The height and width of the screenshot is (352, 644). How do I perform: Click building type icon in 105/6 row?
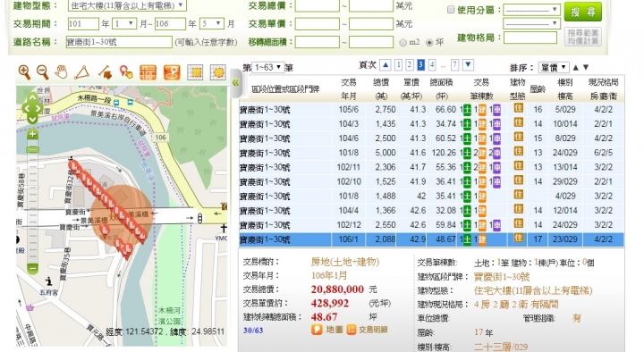518,108
